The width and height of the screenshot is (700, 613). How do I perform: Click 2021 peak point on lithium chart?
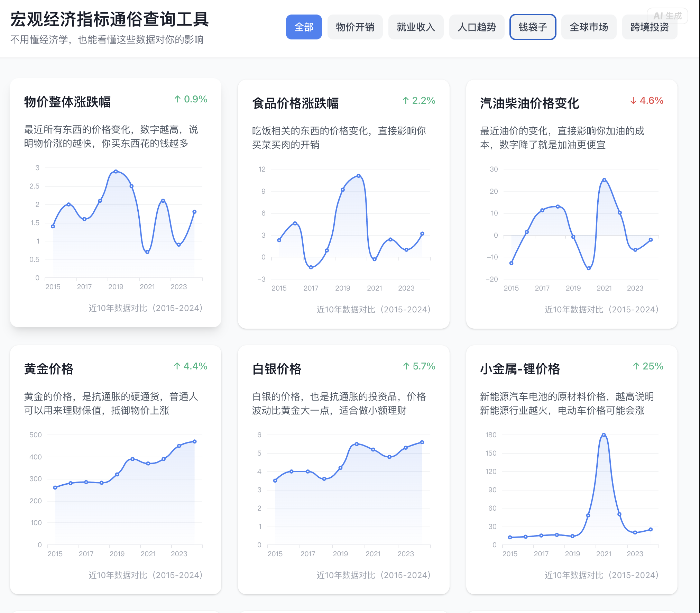[604, 435]
